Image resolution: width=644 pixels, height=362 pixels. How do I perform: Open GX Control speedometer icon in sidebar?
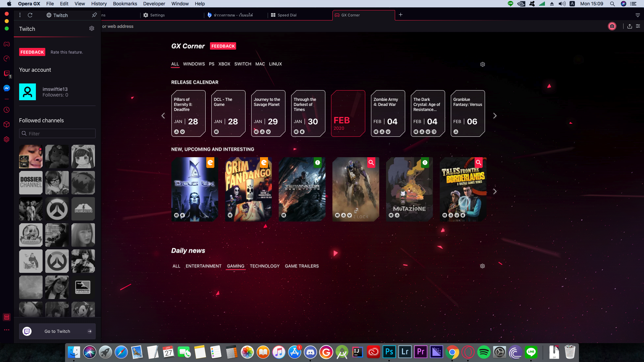coord(7,59)
